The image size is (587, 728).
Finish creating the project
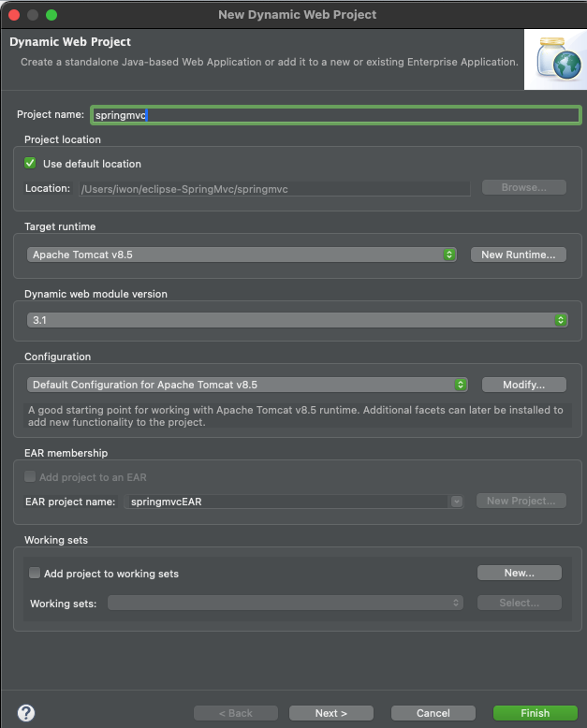click(535, 713)
